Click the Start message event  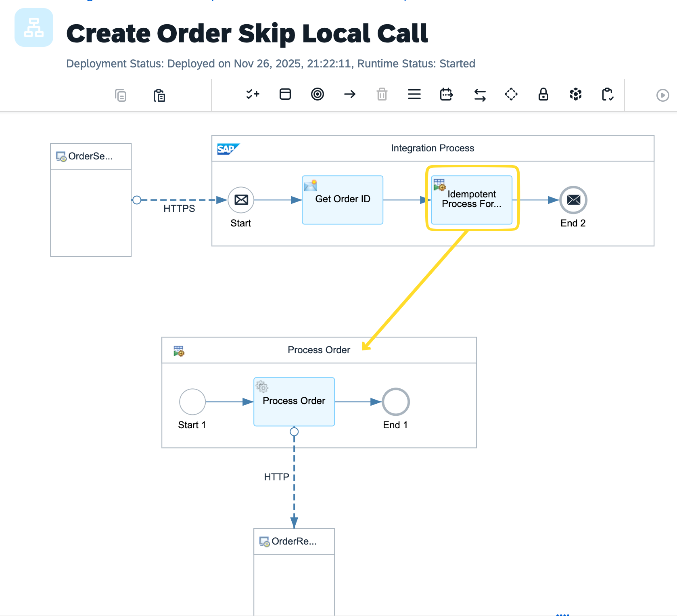click(x=241, y=199)
